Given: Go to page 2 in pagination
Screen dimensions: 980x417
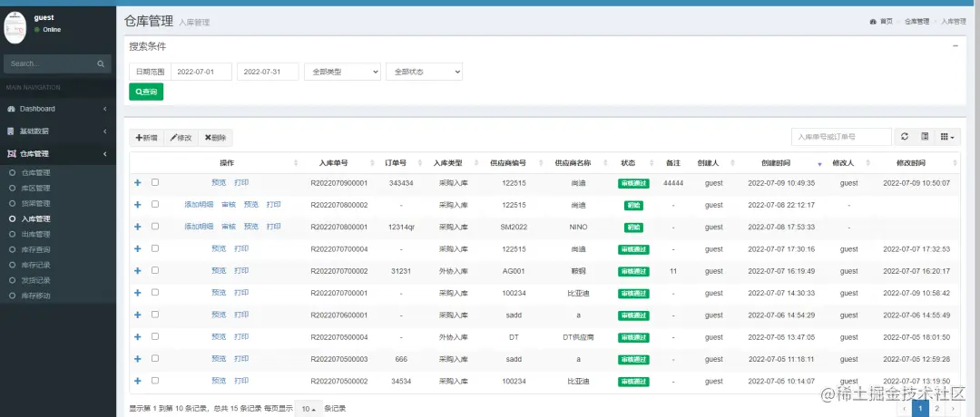Looking at the screenshot, I should tap(936, 409).
